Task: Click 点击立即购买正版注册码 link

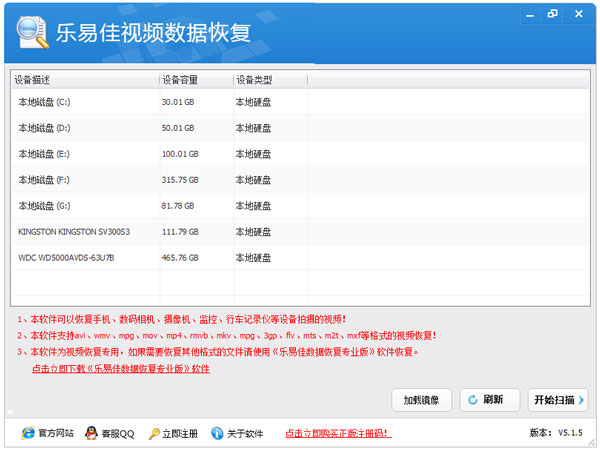Action: click(x=337, y=434)
